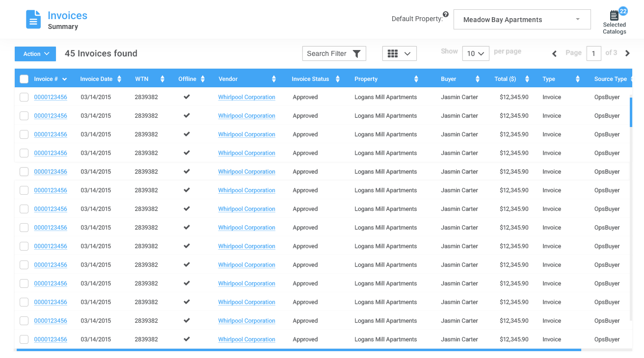Click the Invoice # column chevron

(x=64, y=79)
